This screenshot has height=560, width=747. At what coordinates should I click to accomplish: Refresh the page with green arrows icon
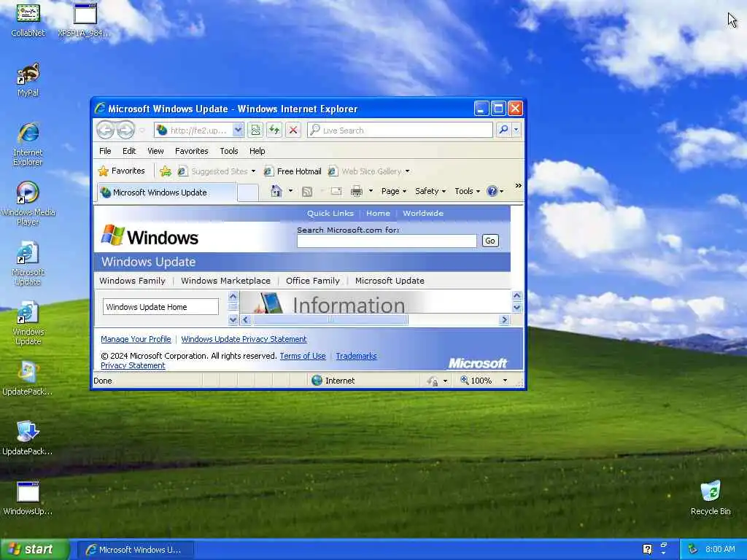(x=274, y=130)
